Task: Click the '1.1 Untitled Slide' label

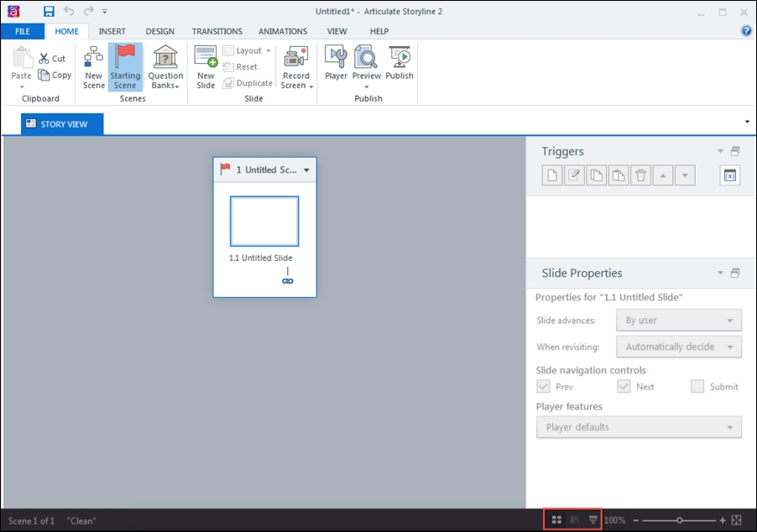Action: tap(261, 258)
